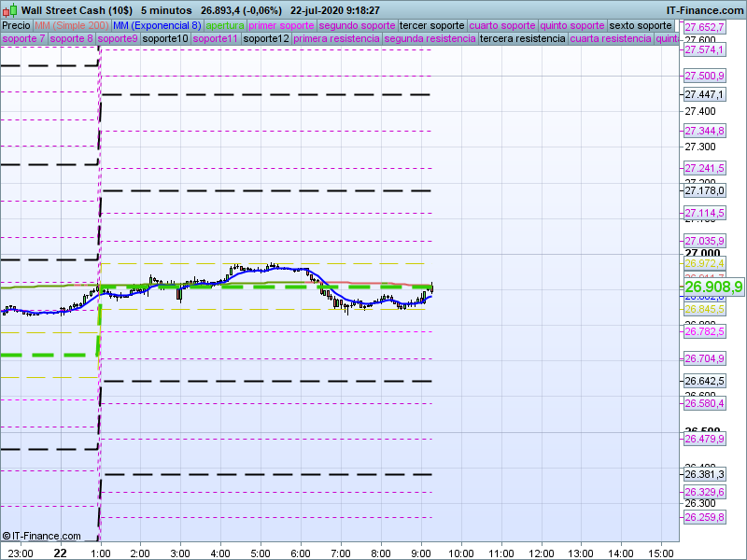Viewport: 747px width, 560px height.
Task: Select the 26.642,5 support price tag
Action: pyautogui.click(x=704, y=381)
